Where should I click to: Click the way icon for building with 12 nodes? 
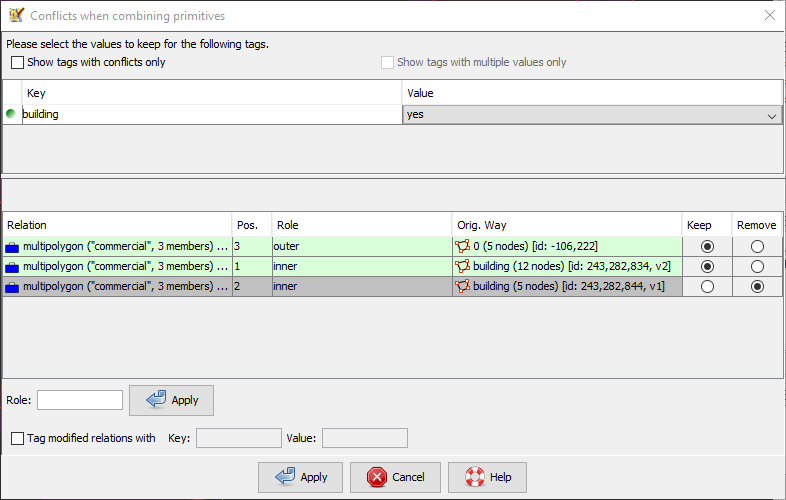pos(462,266)
